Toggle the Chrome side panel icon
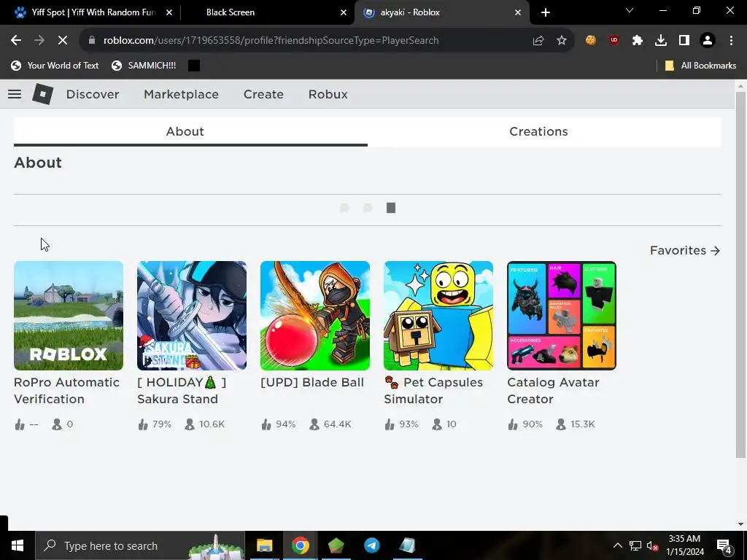 (684, 41)
